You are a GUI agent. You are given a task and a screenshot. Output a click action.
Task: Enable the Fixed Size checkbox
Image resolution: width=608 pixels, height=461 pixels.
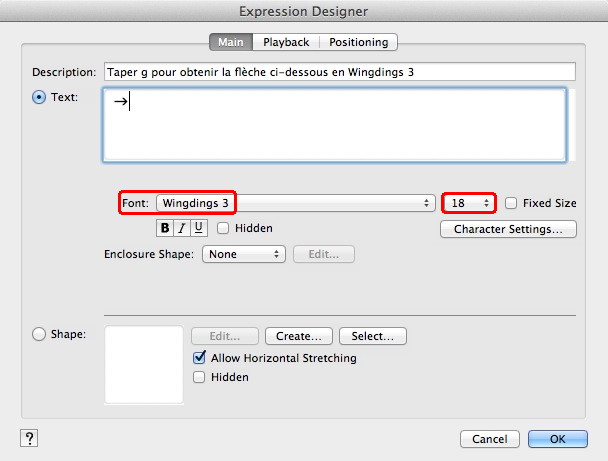512,203
